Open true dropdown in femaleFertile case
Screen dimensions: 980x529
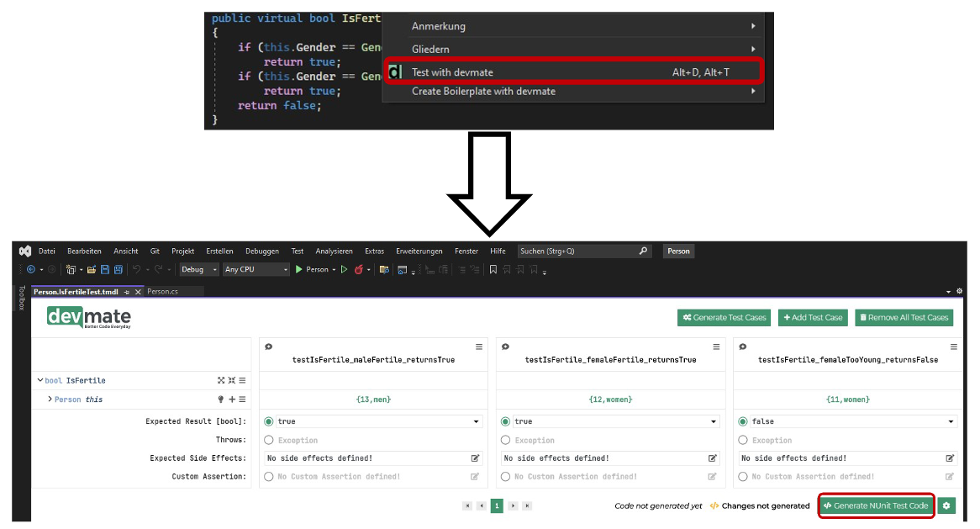615,421
